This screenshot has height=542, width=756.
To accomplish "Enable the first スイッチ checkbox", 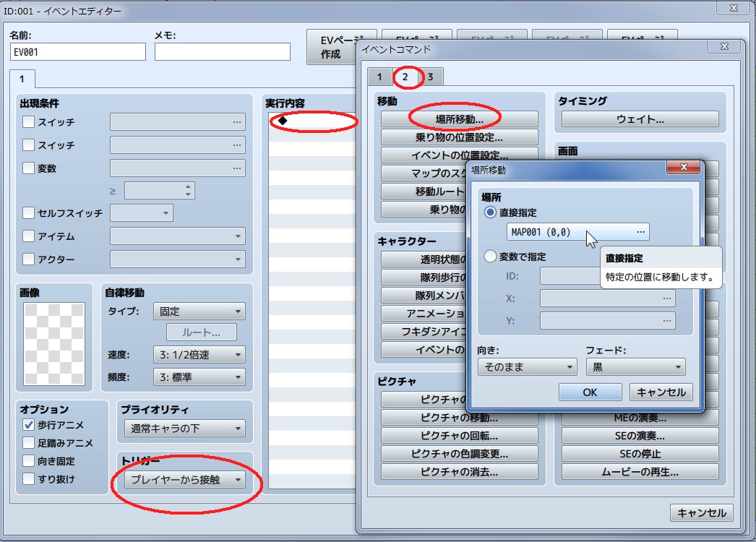I will tap(29, 122).
